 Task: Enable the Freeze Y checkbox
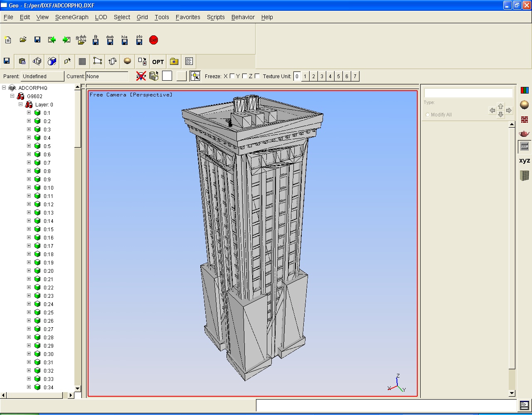pos(244,76)
